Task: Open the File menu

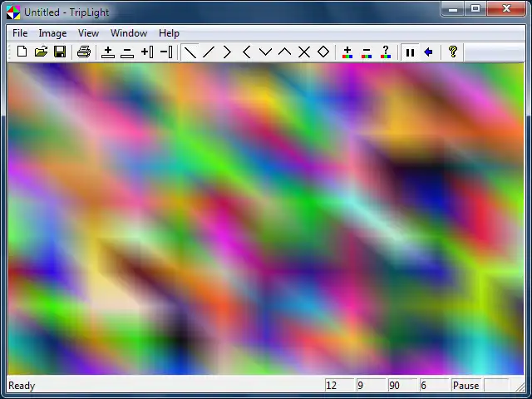Action: [20, 33]
